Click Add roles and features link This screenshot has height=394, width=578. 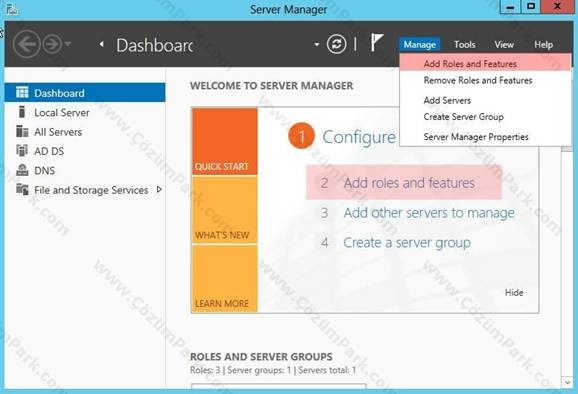coord(409,183)
